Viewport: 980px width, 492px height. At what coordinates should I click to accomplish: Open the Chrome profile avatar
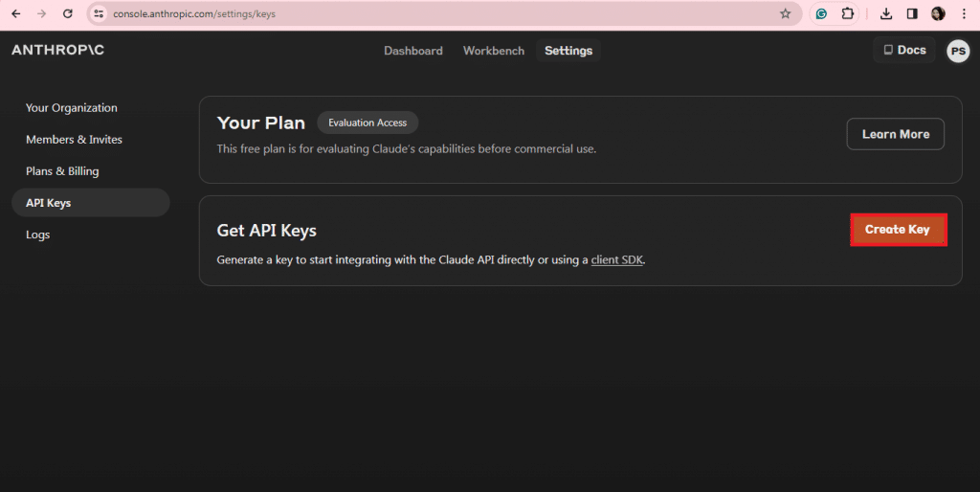[938, 13]
